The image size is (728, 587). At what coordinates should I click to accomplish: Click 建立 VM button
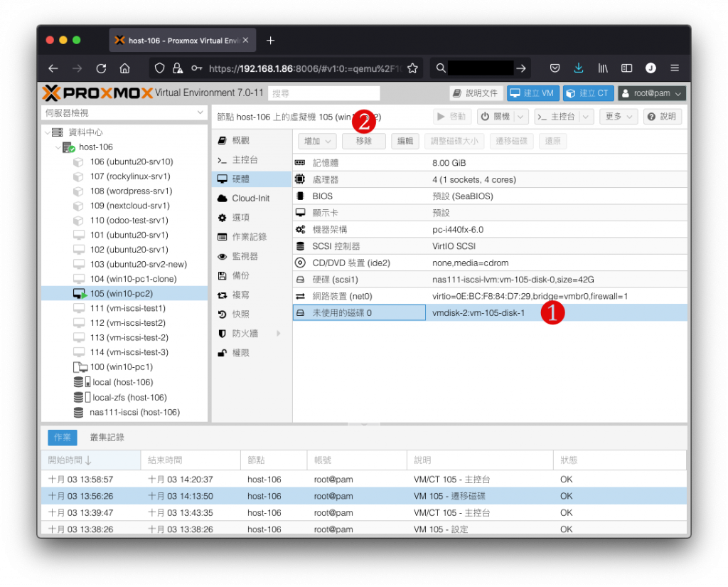(532, 93)
